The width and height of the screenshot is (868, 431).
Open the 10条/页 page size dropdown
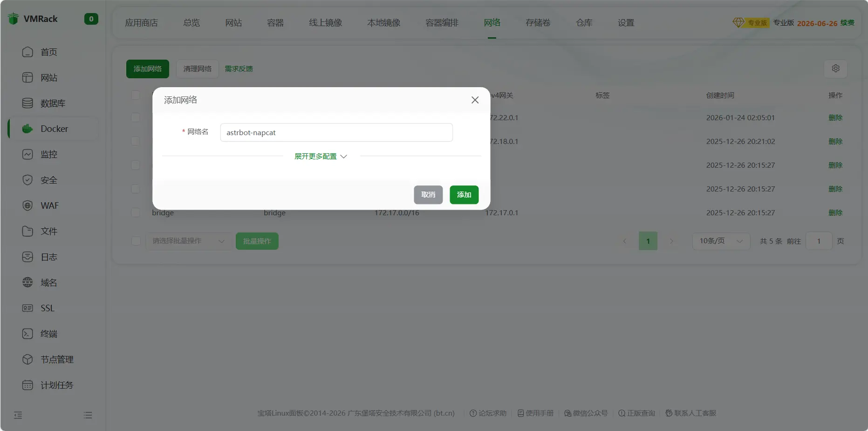720,241
